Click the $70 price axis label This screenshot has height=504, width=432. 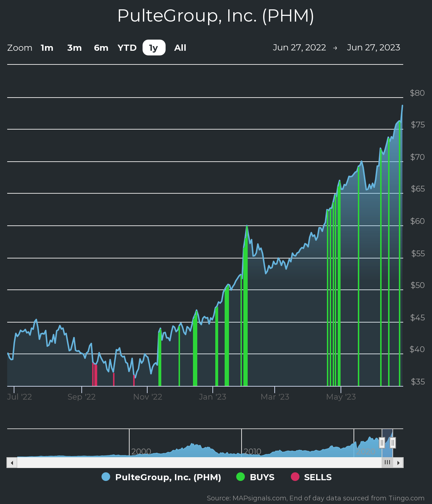(x=418, y=157)
